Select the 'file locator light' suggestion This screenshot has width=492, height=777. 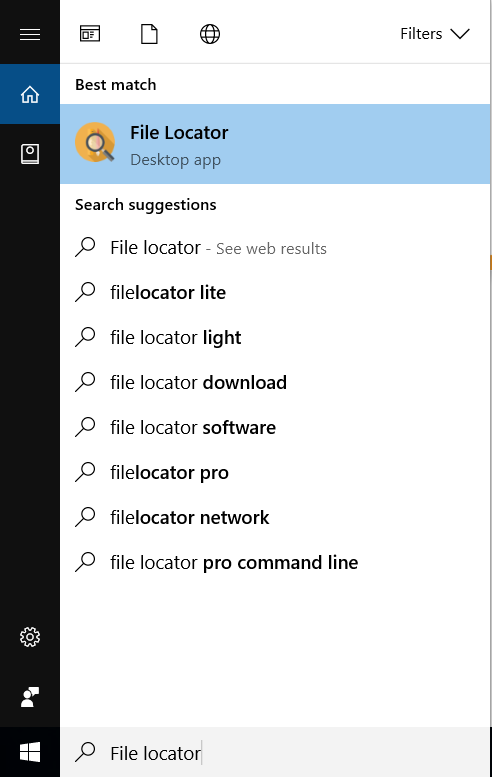(x=275, y=337)
